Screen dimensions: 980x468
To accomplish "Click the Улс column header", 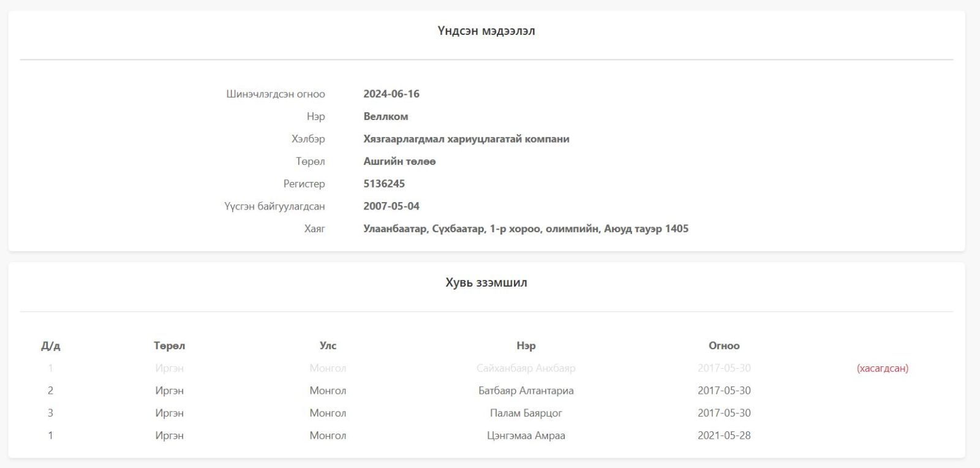I will click(x=328, y=345).
